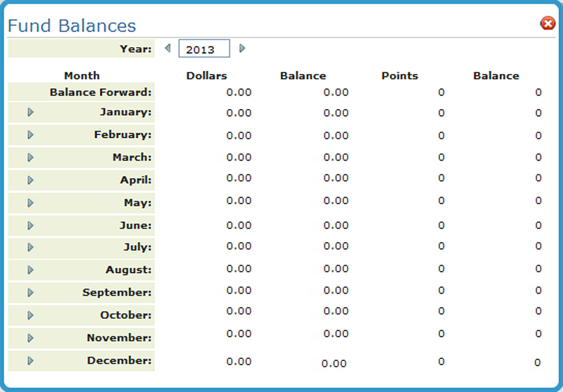Click September's Points value 0
The image size is (563, 392).
tap(441, 291)
